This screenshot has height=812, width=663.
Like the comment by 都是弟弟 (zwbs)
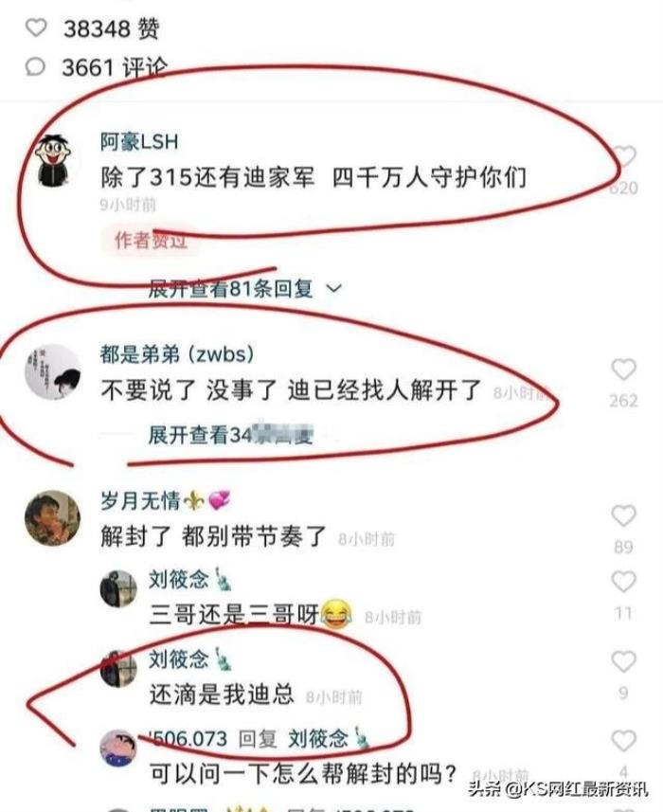click(623, 370)
